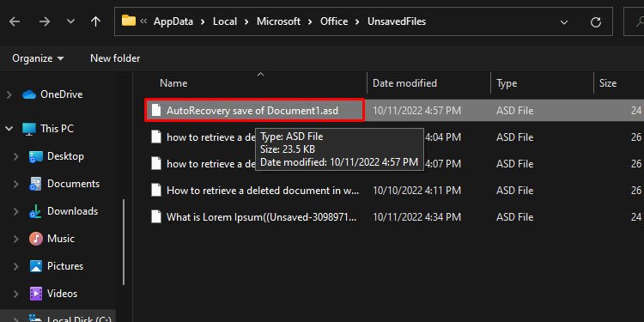Select the What is Lorem Ipsum file

pyautogui.click(x=255, y=217)
